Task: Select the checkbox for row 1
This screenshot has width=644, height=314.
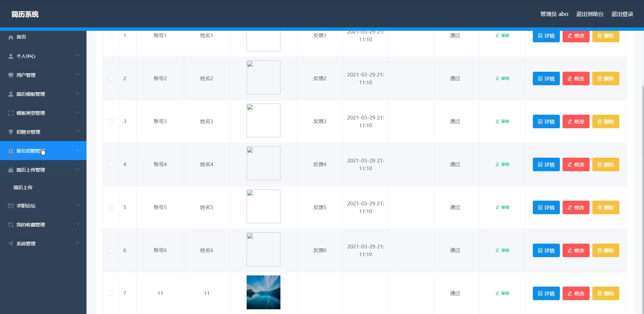Action: pyautogui.click(x=111, y=36)
